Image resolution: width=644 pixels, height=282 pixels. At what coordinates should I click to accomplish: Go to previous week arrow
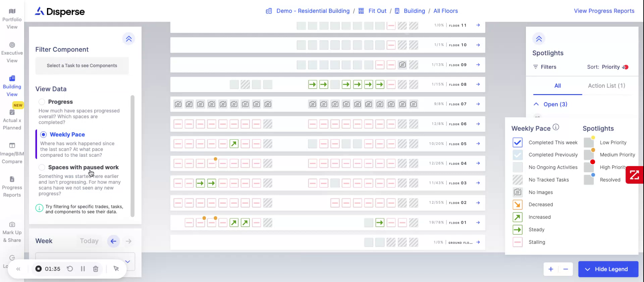pyautogui.click(x=113, y=241)
